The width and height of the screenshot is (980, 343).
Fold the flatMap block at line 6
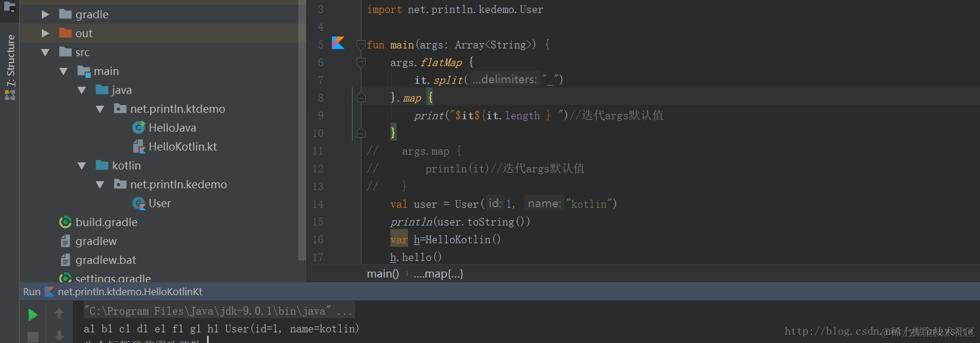point(361,62)
